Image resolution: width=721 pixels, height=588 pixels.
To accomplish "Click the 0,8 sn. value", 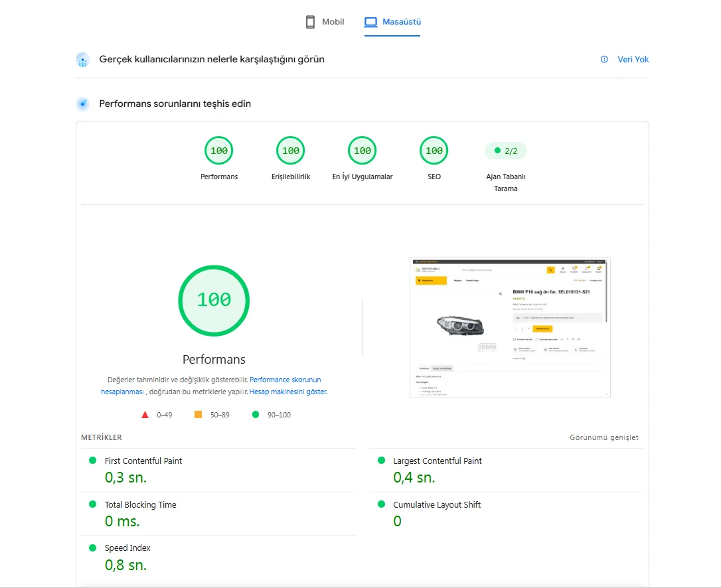I will point(125,565).
